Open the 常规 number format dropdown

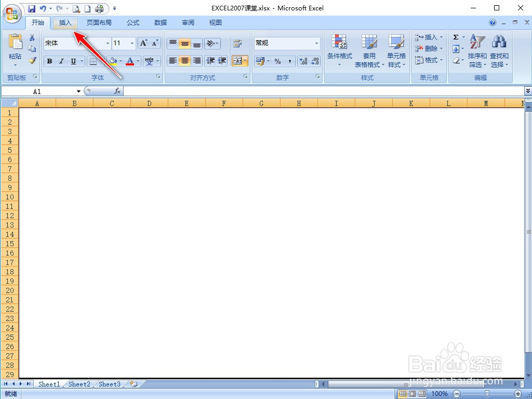(x=316, y=43)
